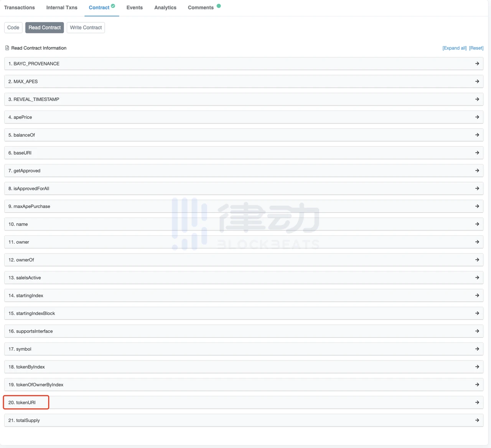Click the arrow icon on getApproved row
This screenshot has width=491, height=448.
click(477, 171)
